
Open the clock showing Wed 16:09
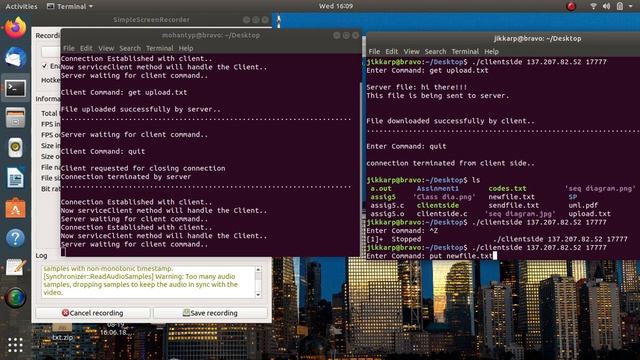coord(336,6)
